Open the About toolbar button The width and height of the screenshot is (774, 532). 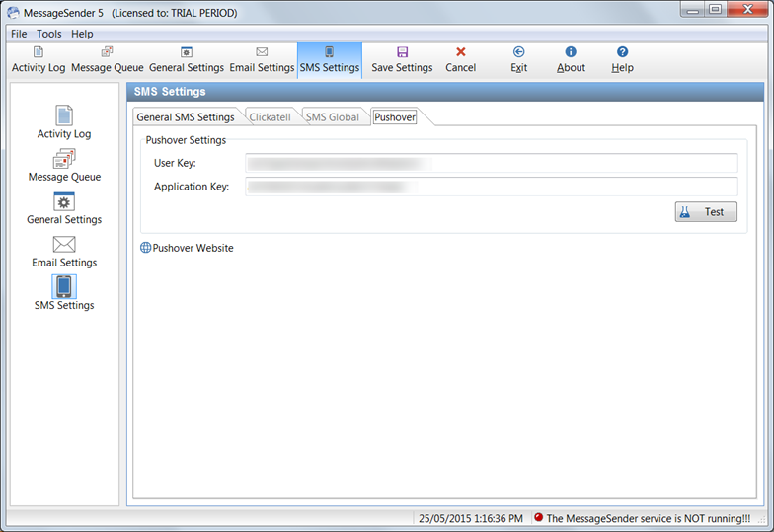click(x=571, y=60)
